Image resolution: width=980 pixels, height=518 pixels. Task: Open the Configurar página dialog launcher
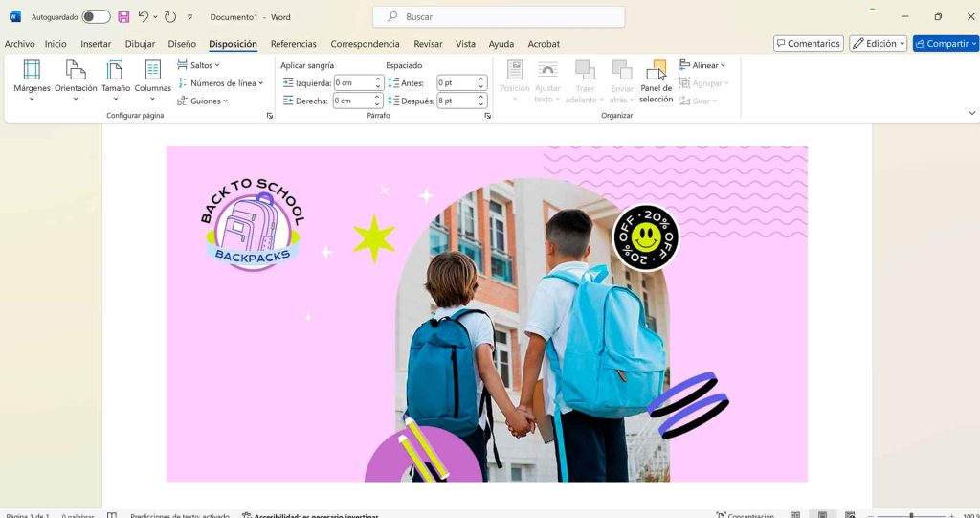269,116
